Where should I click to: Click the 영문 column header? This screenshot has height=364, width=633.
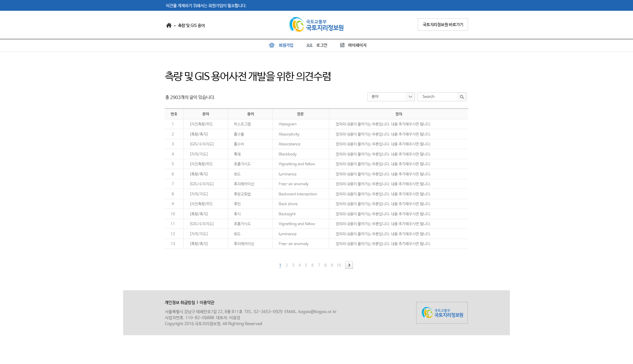(x=300, y=114)
